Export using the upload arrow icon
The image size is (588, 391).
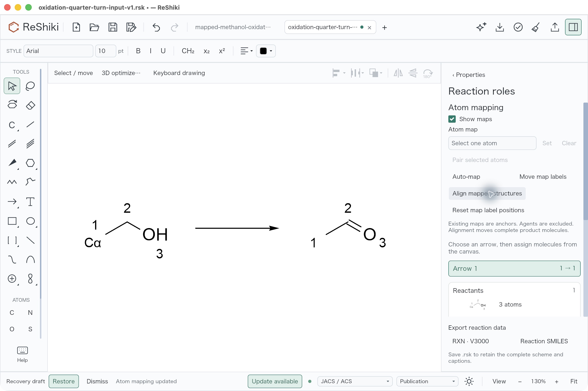click(x=554, y=27)
